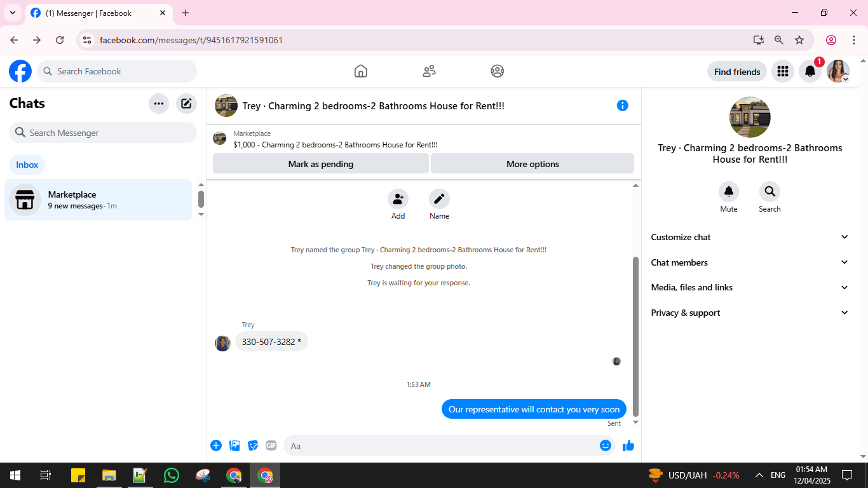Expand Customize chat section
Screen dimensions: 868x488
tap(750, 237)
